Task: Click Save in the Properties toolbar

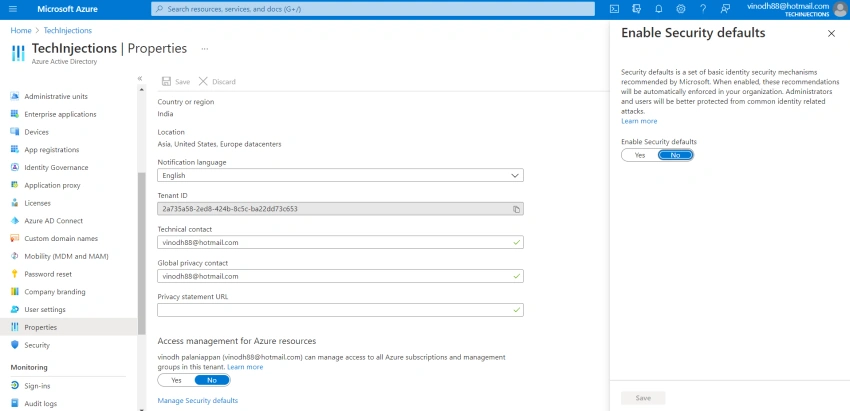Action: tap(176, 82)
